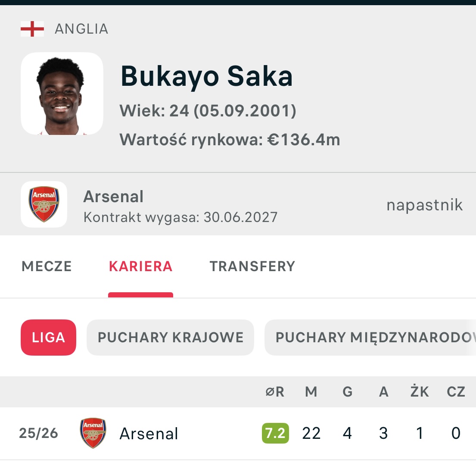Image resolution: width=476 pixels, height=469 pixels.
Task: Select the LIGA filter
Action: point(48,337)
